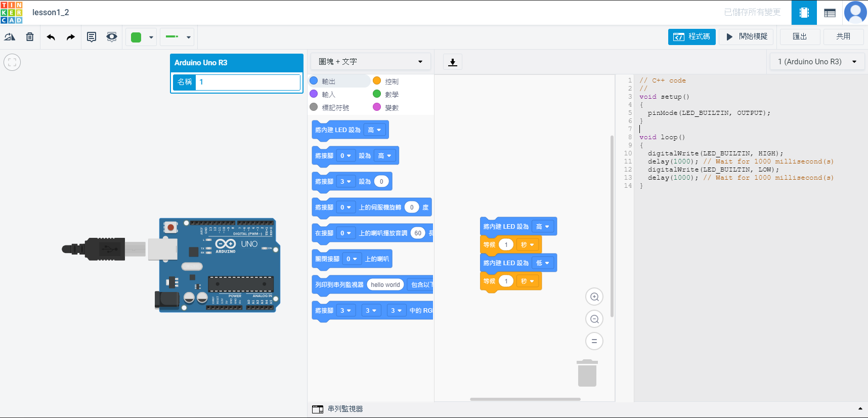Viewport: 868px width, 418px height.
Task: Click degree value in servo rotate block
Action: pyautogui.click(x=412, y=207)
